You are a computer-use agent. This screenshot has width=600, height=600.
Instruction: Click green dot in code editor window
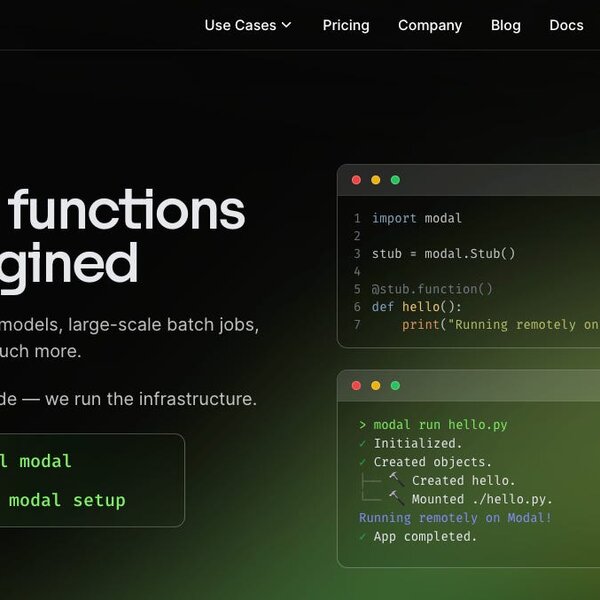[x=395, y=180]
